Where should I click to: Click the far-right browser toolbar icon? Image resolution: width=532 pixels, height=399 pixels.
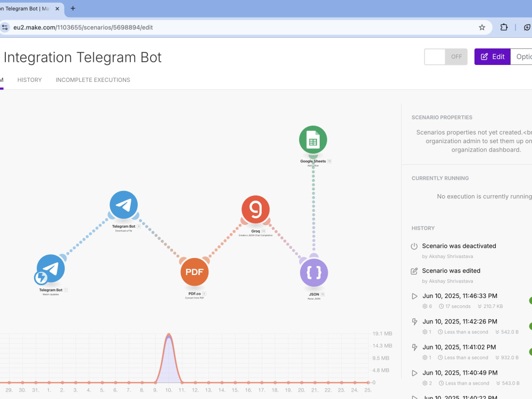[x=527, y=28]
